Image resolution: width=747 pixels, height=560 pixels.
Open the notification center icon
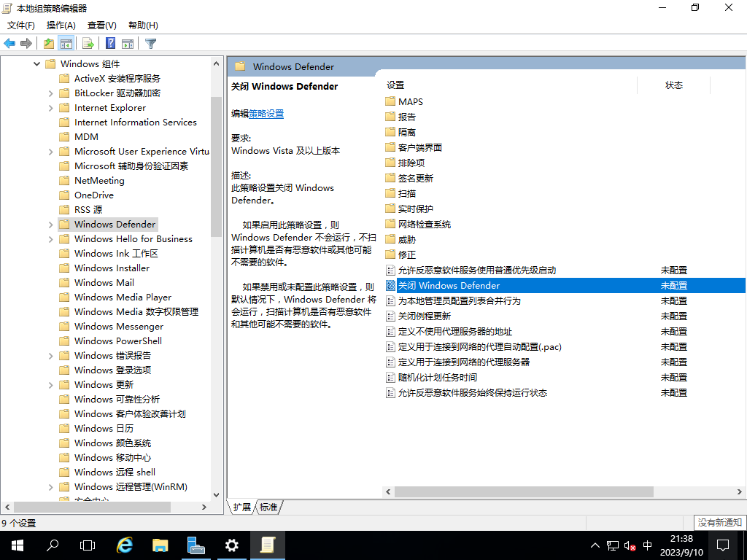pyautogui.click(x=723, y=545)
